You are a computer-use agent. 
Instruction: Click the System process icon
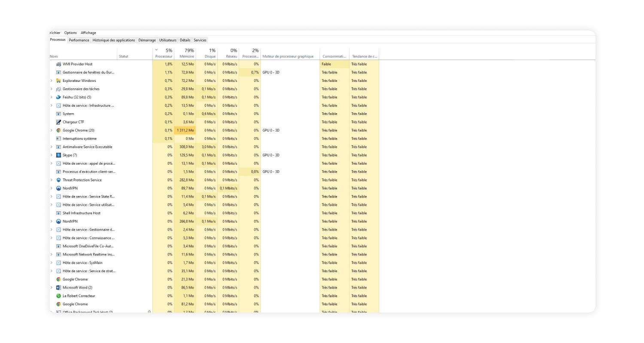click(x=58, y=114)
